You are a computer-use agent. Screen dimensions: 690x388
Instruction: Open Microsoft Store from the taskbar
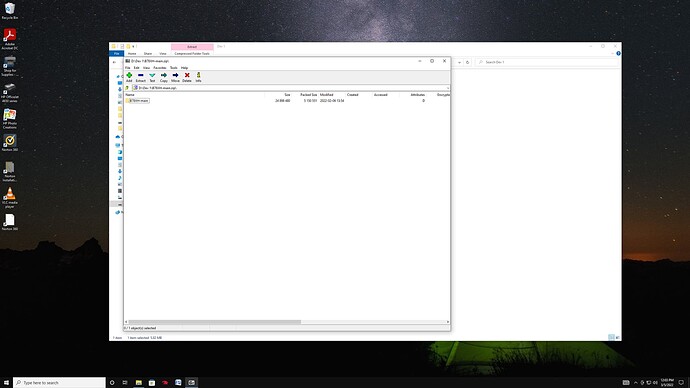click(x=152, y=383)
